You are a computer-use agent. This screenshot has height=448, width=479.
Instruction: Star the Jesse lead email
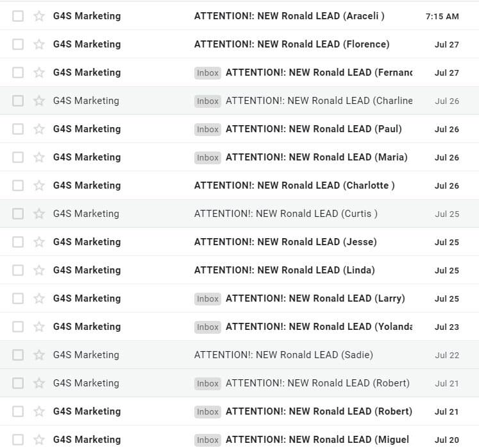point(39,242)
